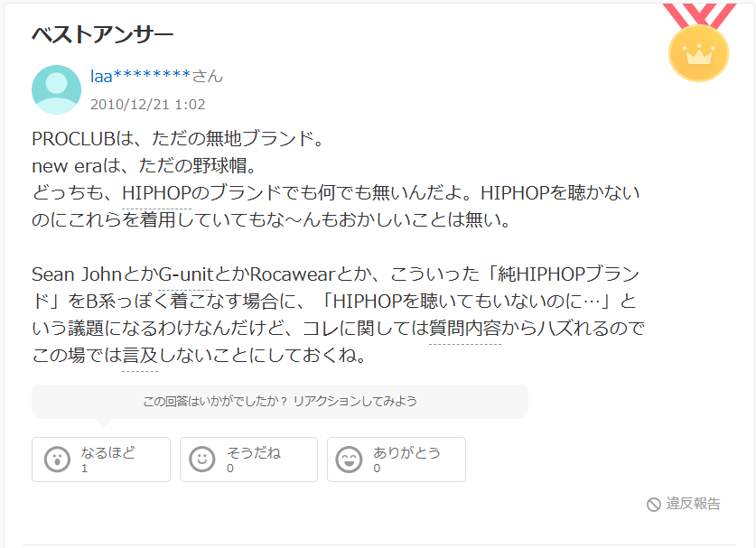Click the smiley face icon beside そうだね

pyautogui.click(x=202, y=460)
